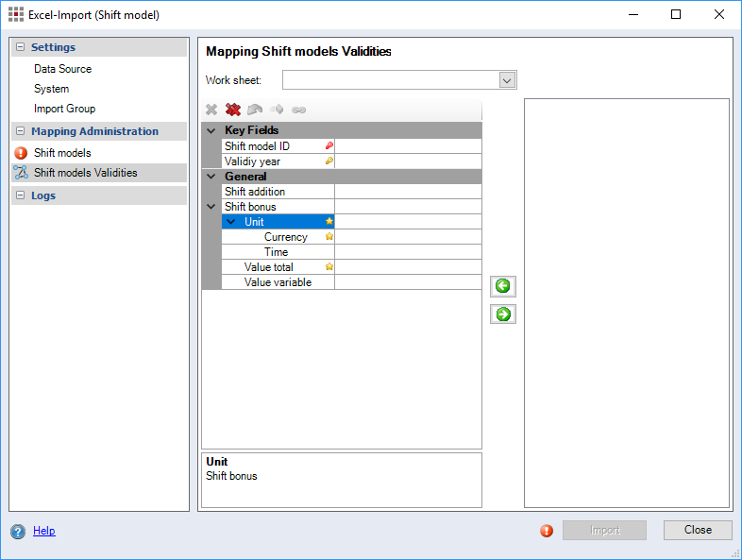Click the green left arrow assign button
The width and height of the screenshot is (742, 560).
click(503, 286)
